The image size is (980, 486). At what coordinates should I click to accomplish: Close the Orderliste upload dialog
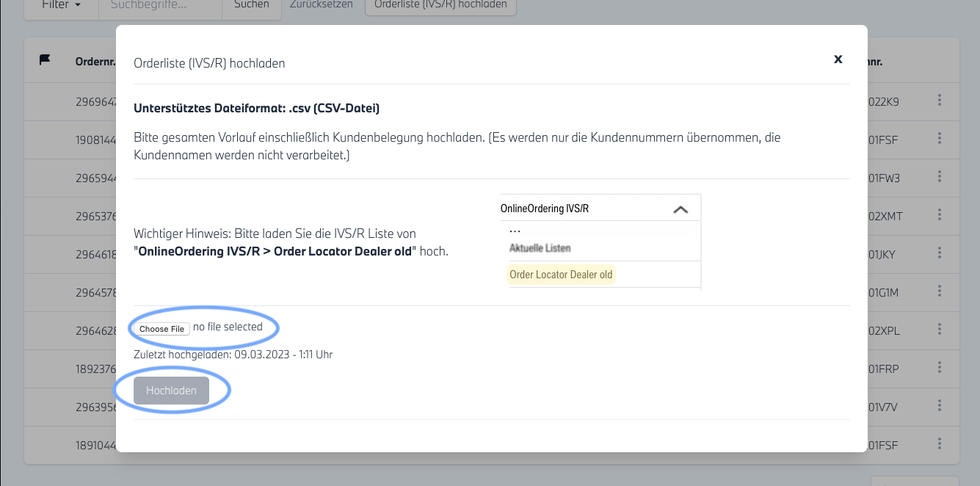click(838, 59)
